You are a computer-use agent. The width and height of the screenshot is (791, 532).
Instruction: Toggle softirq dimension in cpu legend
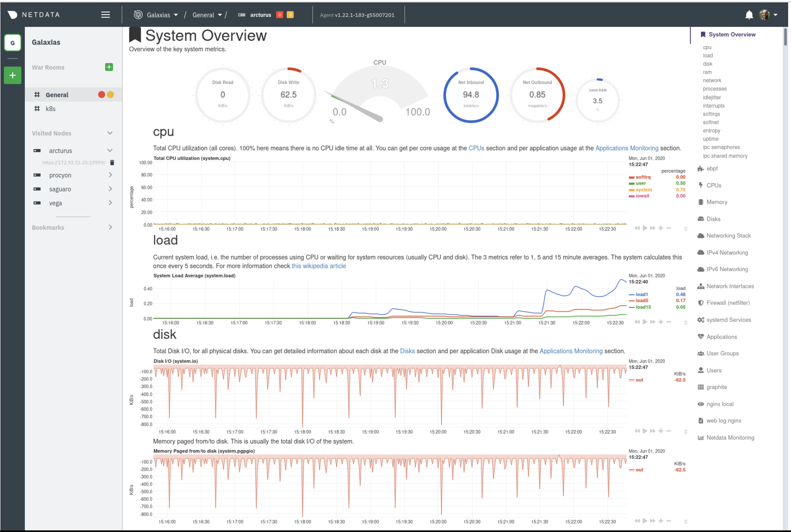(x=643, y=177)
